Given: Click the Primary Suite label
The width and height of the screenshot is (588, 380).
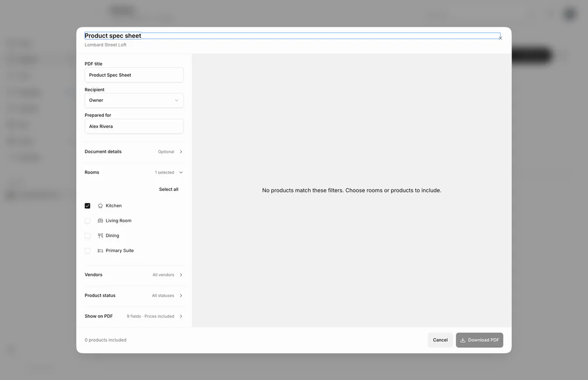Looking at the screenshot, I should [120, 251].
